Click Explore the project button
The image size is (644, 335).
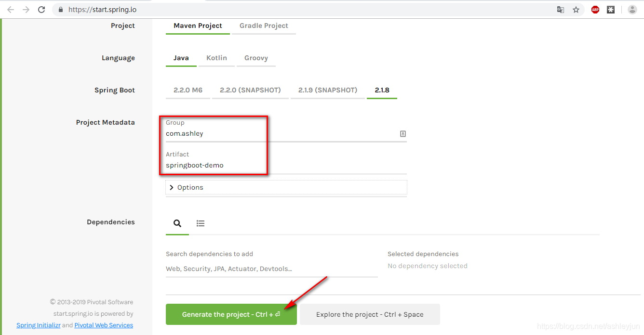pos(370,314)
